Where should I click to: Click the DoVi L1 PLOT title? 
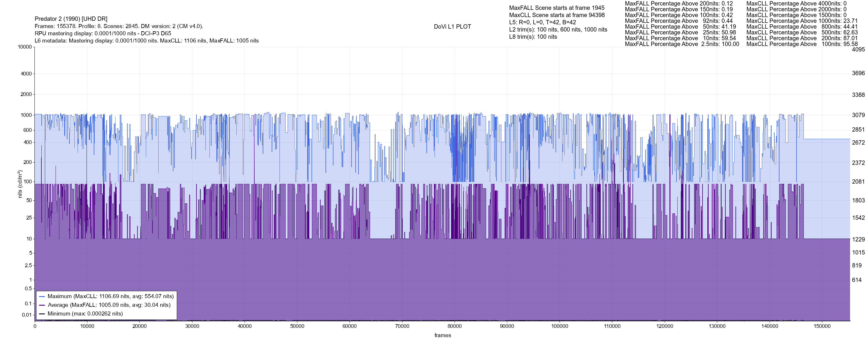pyautogui.click(x=452, y=27)
